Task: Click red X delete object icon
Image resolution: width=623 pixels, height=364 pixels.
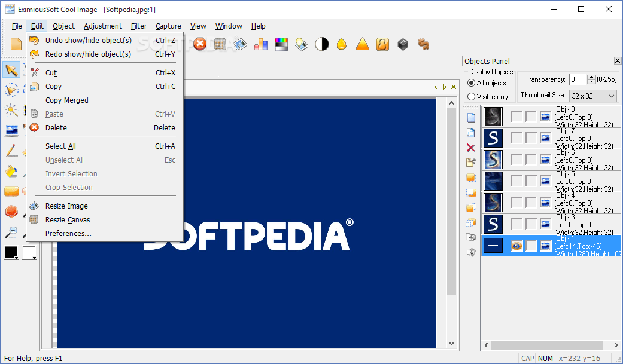Action: tap(471, 148)
